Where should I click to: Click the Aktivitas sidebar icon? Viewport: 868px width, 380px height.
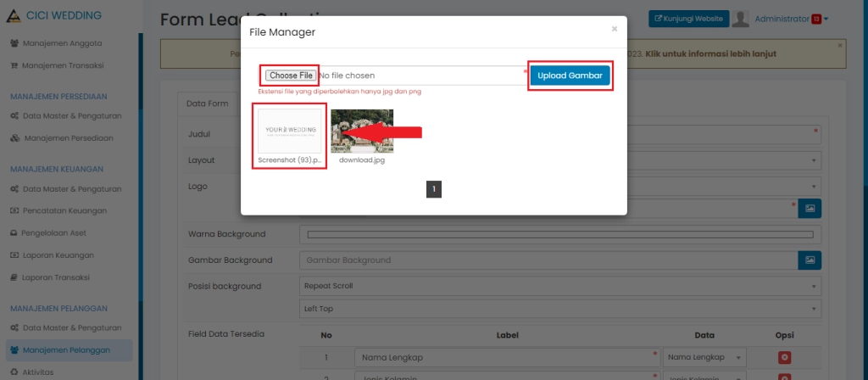(x=14, y=372)
